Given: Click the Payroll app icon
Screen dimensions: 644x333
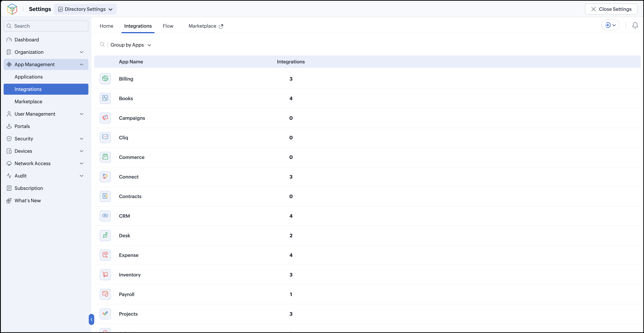Looking at the screenshot, I should [105, 294].
